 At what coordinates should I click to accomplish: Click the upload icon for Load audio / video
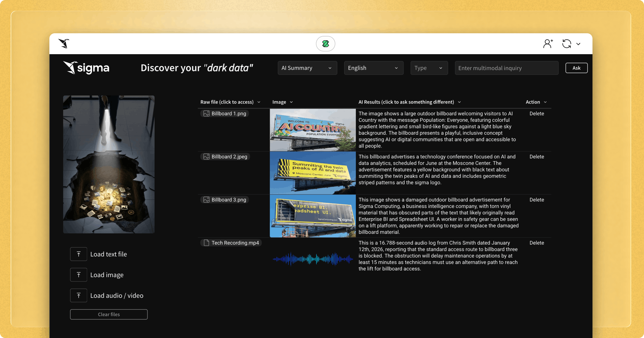pyautogui.click(x=79, y=295)
